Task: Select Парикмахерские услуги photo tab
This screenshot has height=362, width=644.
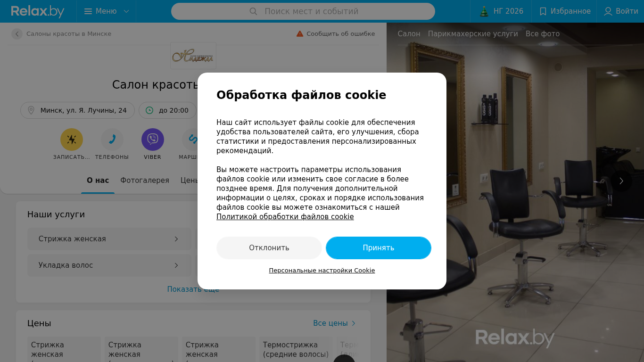Action: [473, 34]
